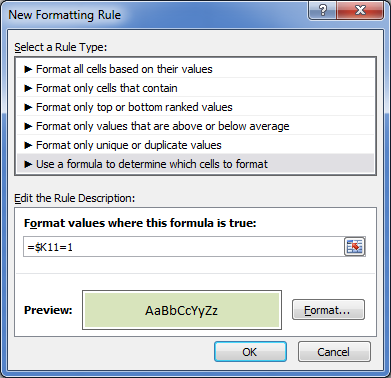This screenshot has width=391, height=378.
Task: Click inside the formula field showing =$K11=1
Action: point(183,247)
